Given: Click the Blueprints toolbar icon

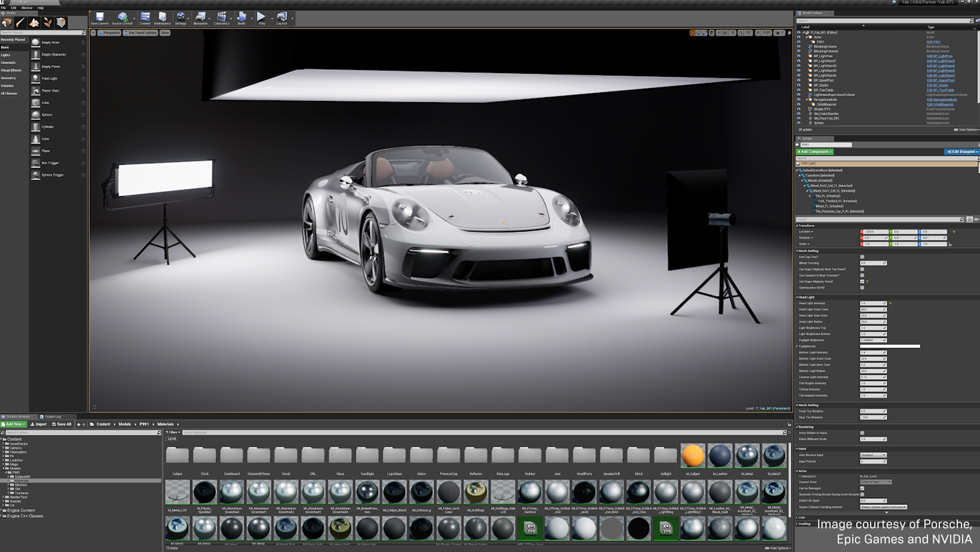Looking at the screenshot, I should (200, 18).
